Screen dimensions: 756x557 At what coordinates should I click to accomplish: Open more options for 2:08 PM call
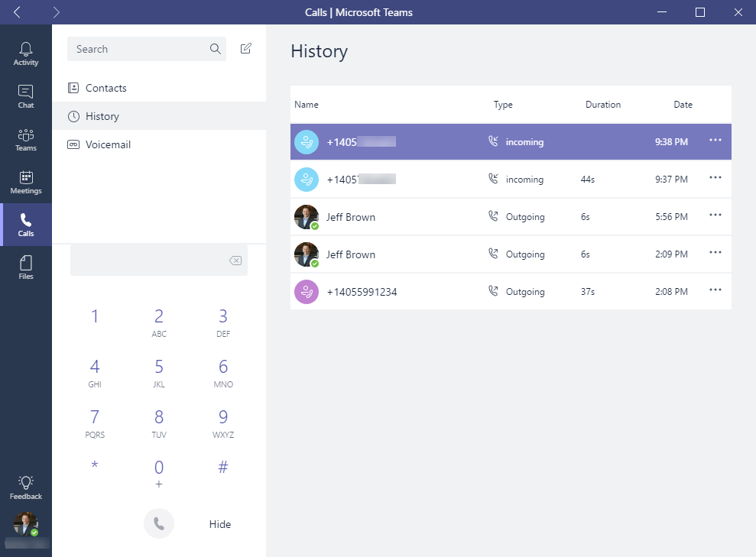[715, 290]
